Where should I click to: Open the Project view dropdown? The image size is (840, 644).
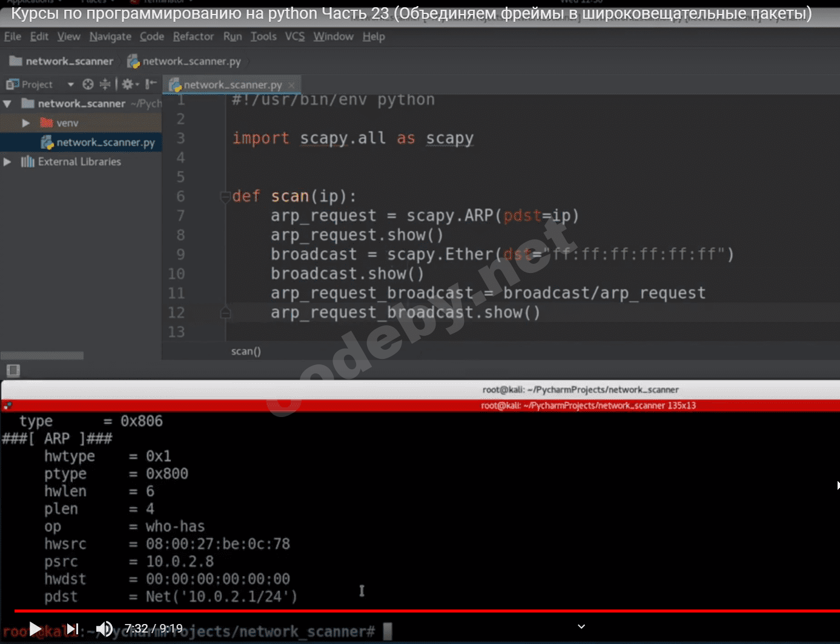(x=70, y=84)
